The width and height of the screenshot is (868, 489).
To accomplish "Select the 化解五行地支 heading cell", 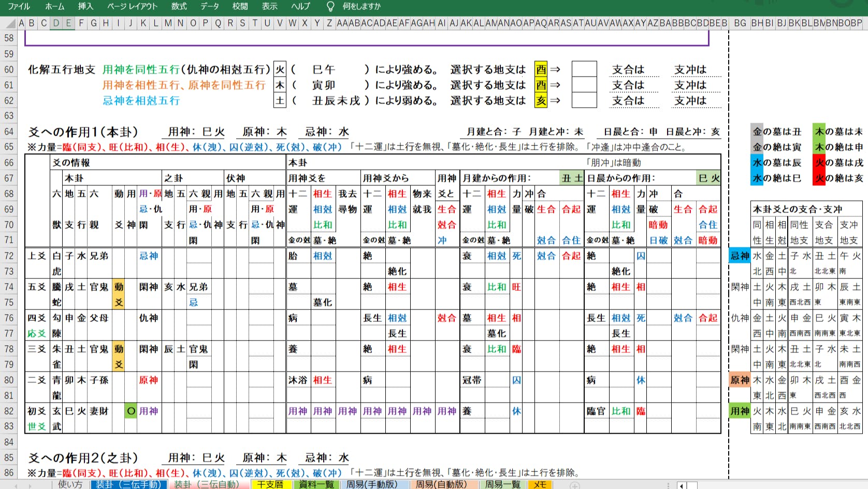I will [62, 69].
